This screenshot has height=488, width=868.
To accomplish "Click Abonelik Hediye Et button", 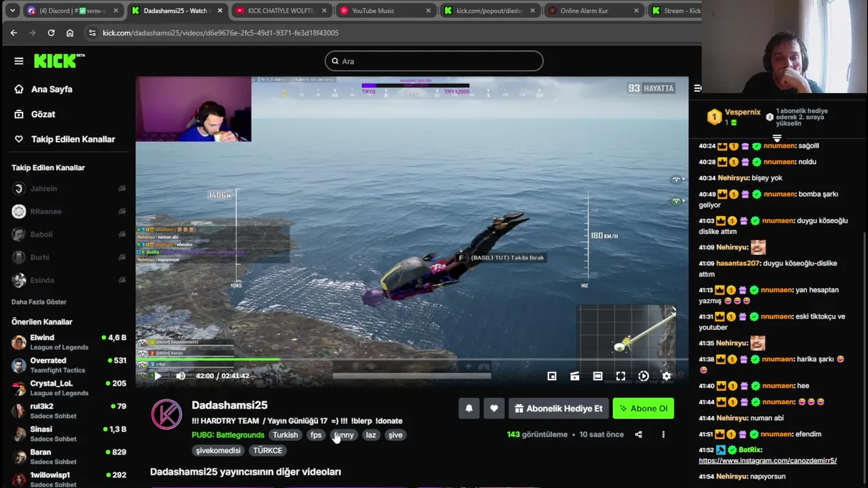I will pos(558,408).
